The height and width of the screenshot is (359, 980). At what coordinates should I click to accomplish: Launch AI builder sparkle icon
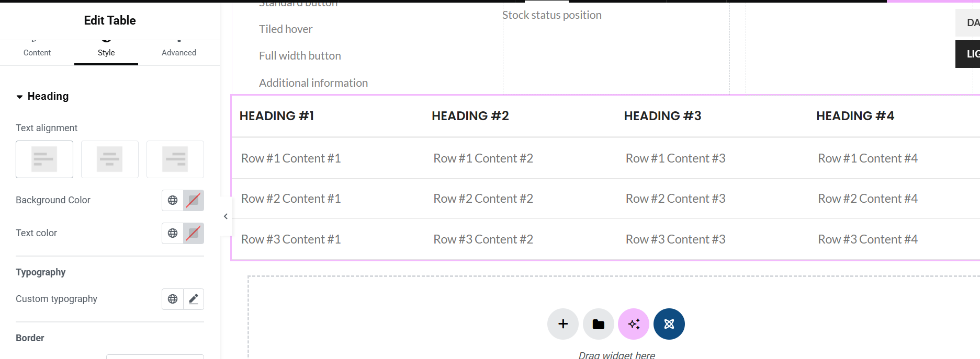coord(634,324)
